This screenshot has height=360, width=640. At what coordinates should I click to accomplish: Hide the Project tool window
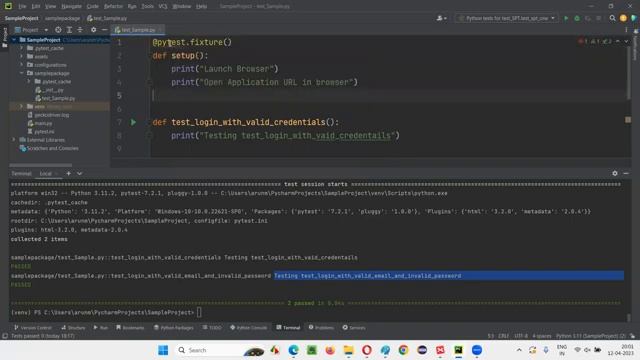pos(104,30)
